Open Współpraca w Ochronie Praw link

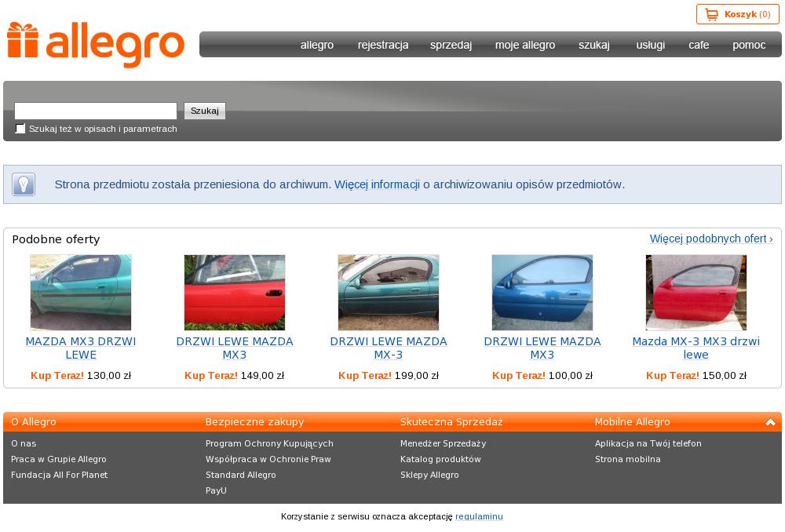tap(268, 459)
